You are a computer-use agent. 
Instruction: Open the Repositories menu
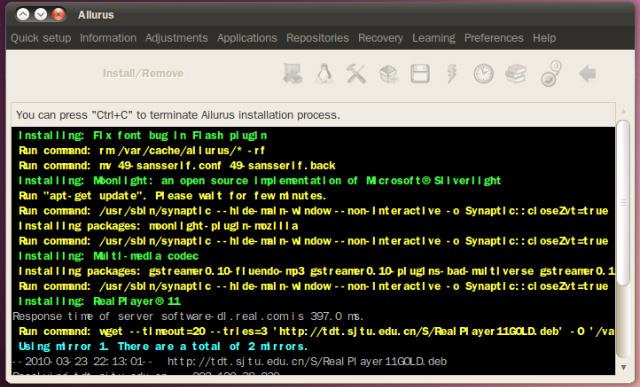318,38
